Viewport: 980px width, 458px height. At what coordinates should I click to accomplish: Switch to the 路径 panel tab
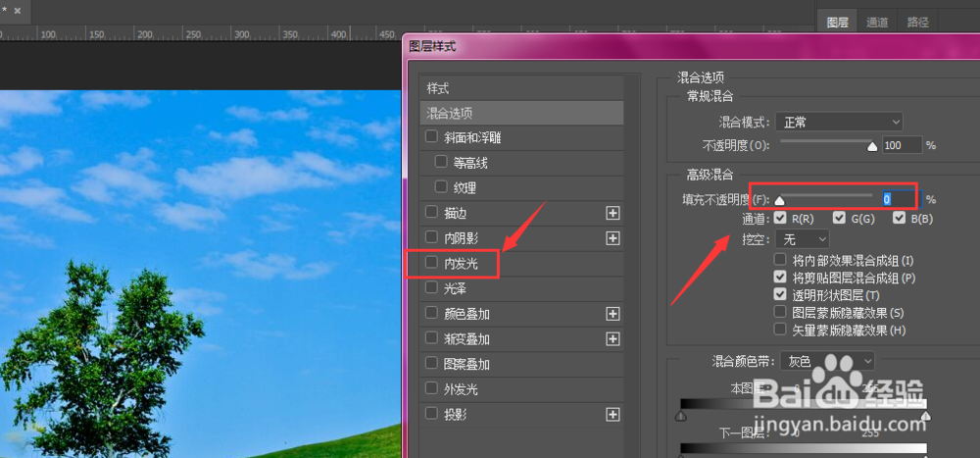[917, 23]
